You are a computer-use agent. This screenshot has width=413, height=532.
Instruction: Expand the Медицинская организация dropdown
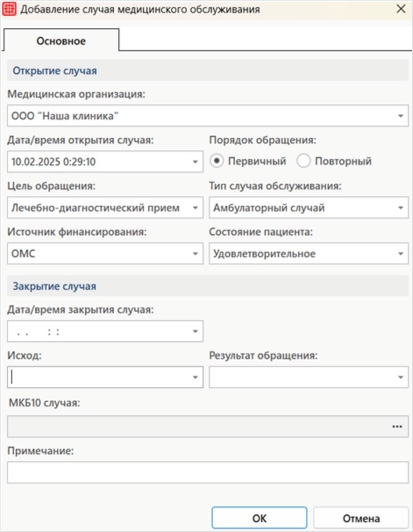point(401,116)
